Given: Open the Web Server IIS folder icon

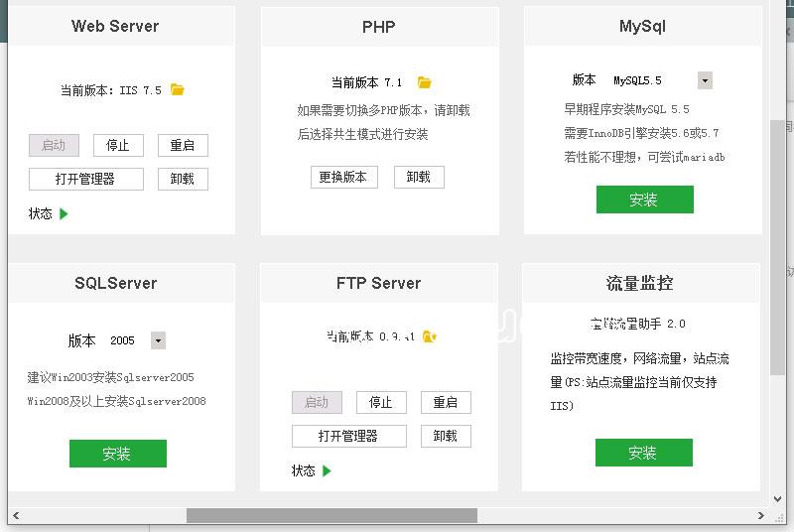Looking at the screenshot, I should pyautogui.click(x=178, y=89).
